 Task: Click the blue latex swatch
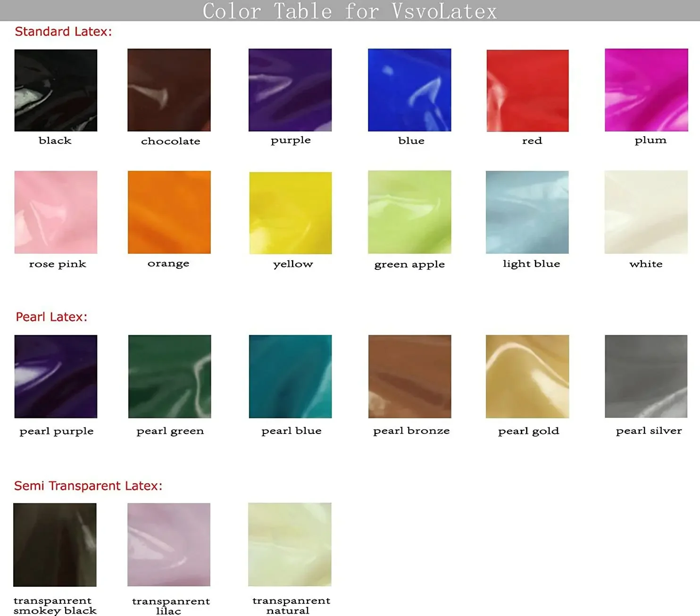pyautogui.click(x=409, y=90)
